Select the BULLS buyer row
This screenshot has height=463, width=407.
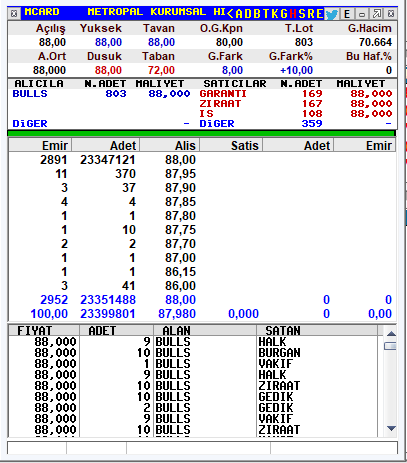point(101,94)
